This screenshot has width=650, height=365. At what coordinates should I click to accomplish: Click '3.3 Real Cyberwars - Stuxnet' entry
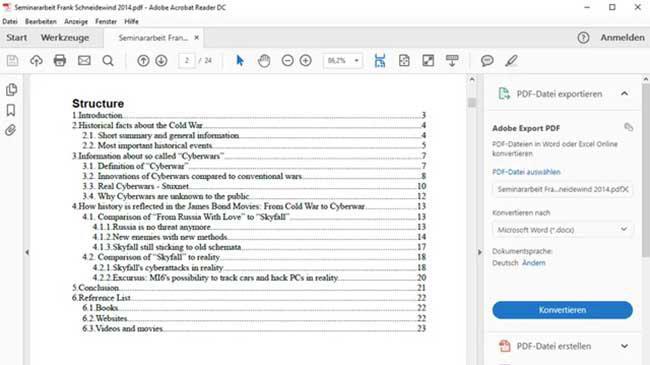[x=254, y=186]
